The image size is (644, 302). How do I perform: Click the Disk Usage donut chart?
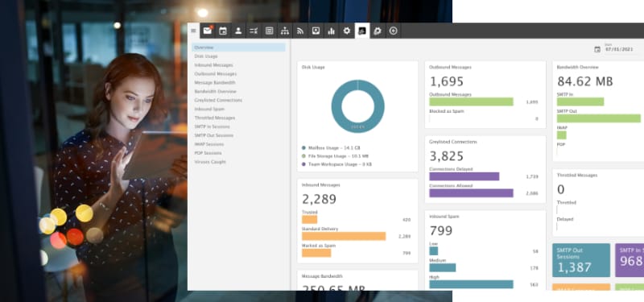357,106
